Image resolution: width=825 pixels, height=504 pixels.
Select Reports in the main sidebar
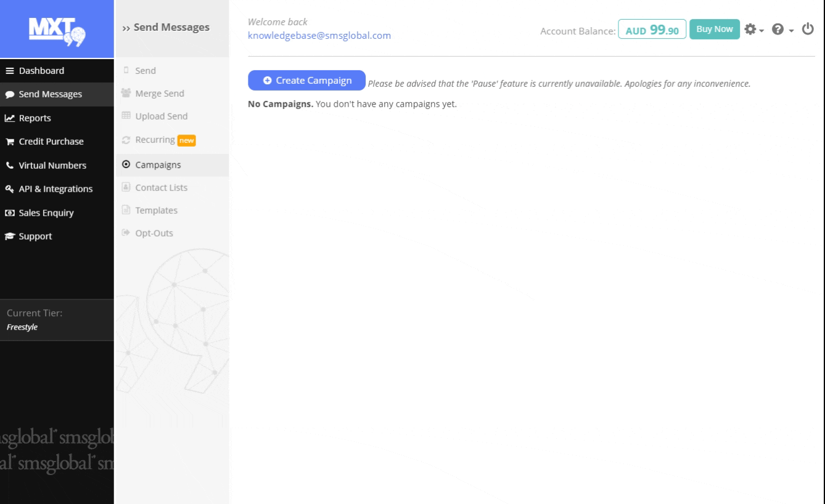point(35,118)
